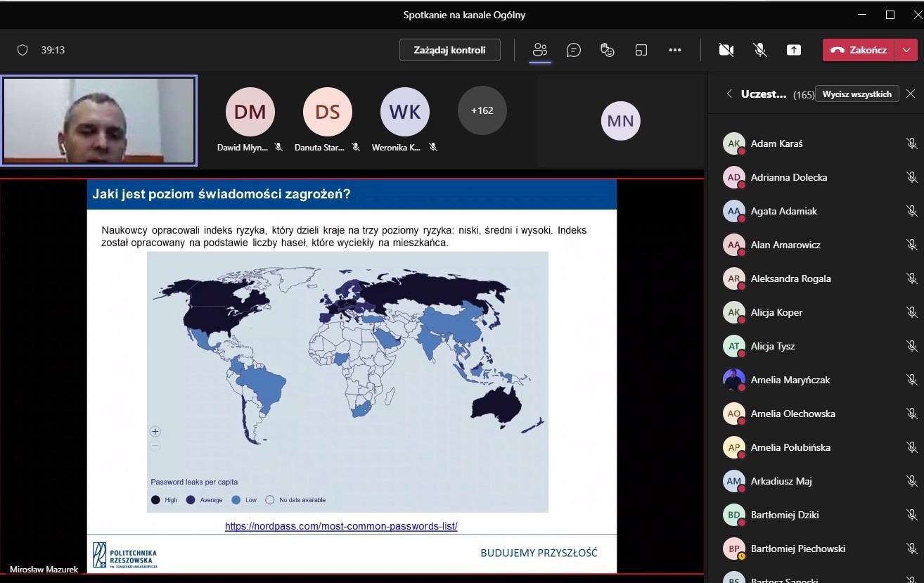This screenshot has width=924, height=583.
Task: Select the presenter's video thumbnail
Action: click(99, 120)
